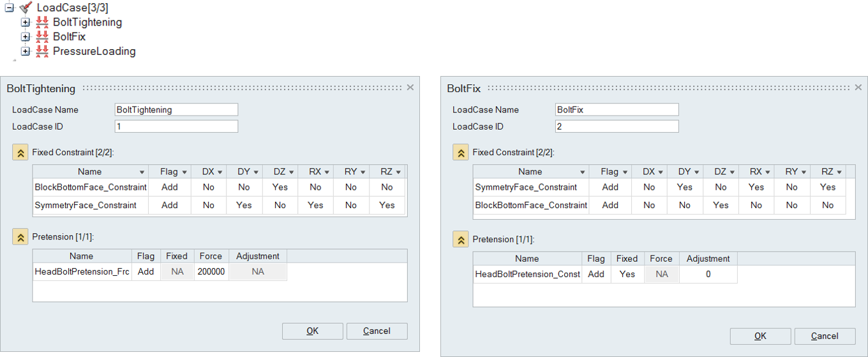Click the BoltTightening load case icon
The height and width of the screenshot is (357, 868).
(42, 22)
